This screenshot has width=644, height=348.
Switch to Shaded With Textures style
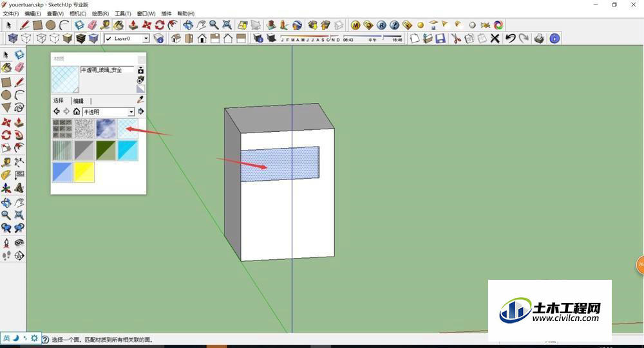click(80, 39)
